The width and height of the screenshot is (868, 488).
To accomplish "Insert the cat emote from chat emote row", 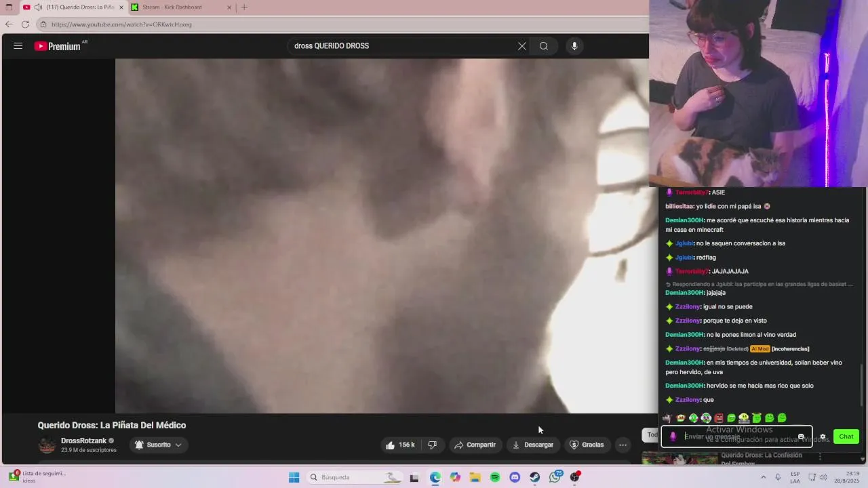I will click(x=667, y=418).
